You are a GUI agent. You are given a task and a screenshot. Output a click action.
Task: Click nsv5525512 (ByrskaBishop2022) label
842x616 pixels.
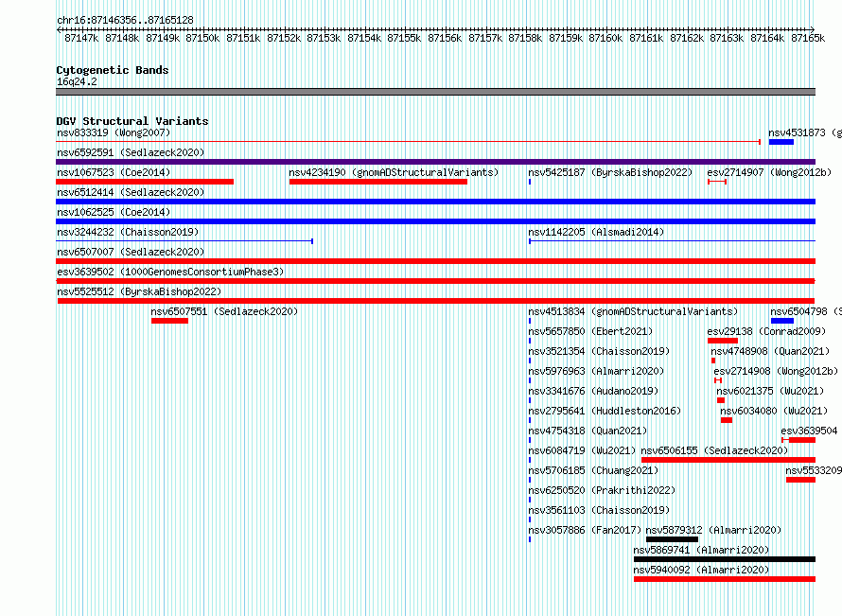pyautogui.click(x=139, y=291)
